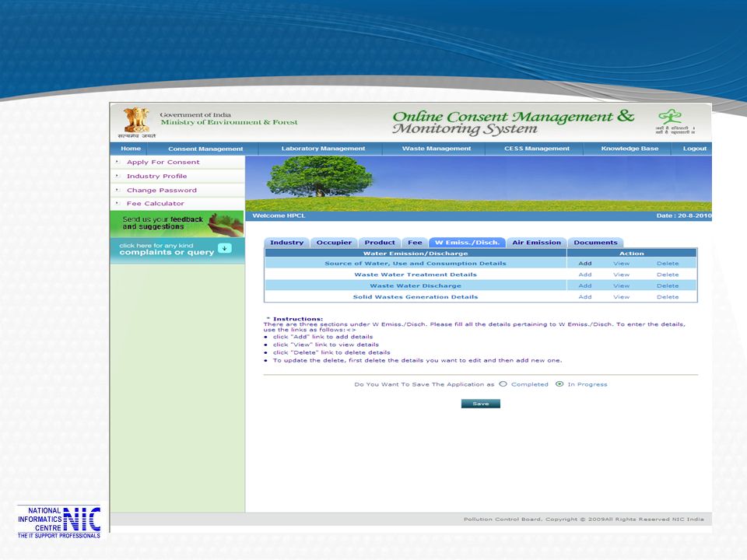The height and width of the screenshot is (560, 747).
Task: Click the Source of Water, Use and Consumption Details text
Action: (416, 264)
